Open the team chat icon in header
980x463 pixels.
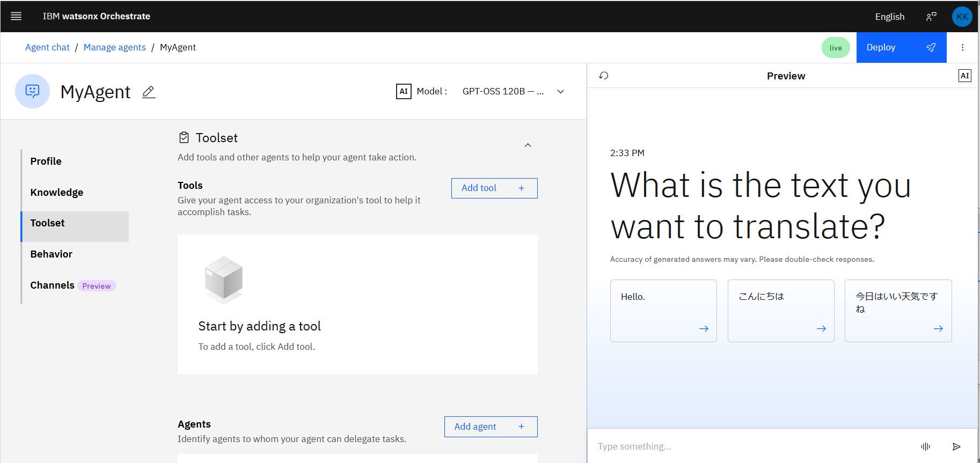tap(931, 17)
